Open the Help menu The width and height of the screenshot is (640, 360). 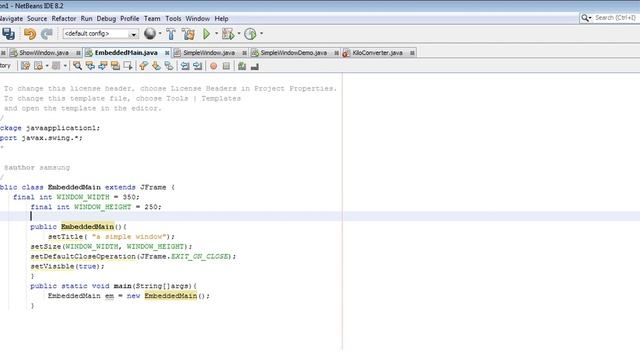click(x=222, y=19)
